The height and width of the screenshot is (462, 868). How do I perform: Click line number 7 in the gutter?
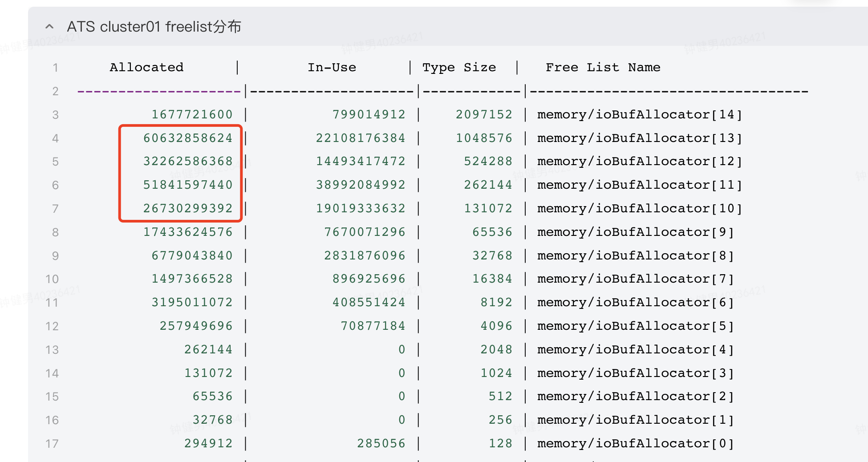tap(55, 208)
